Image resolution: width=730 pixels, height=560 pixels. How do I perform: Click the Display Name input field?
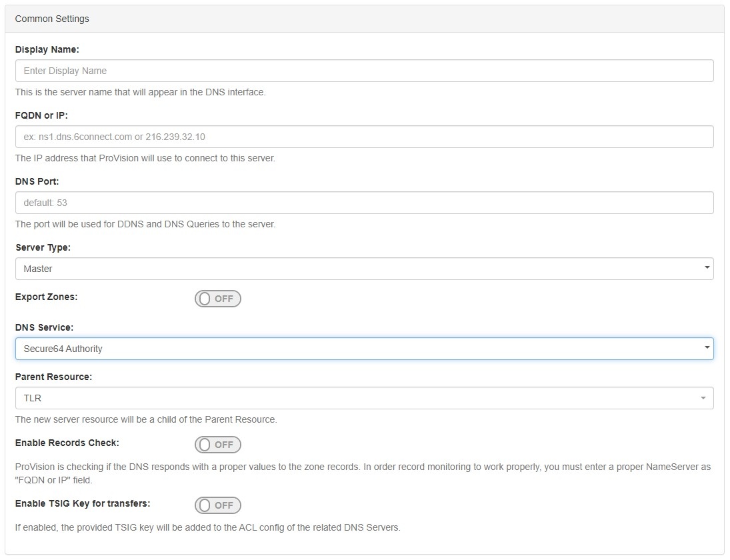pyautogui.click(x=364, y=71)
